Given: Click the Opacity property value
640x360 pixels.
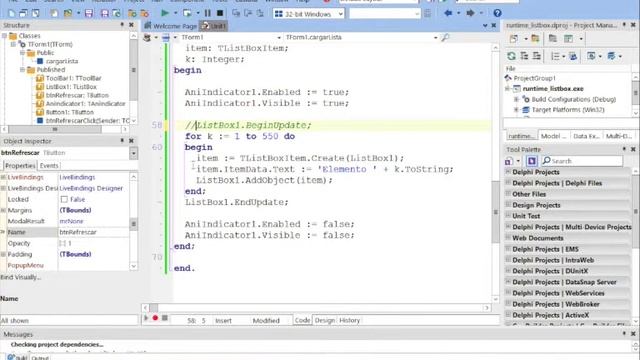Looking at the screenshot, I should (93, 243).
